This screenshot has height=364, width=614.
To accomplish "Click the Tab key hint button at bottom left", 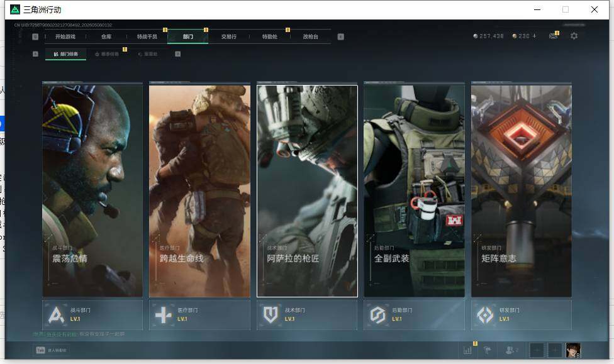I will tap(52, 350).
